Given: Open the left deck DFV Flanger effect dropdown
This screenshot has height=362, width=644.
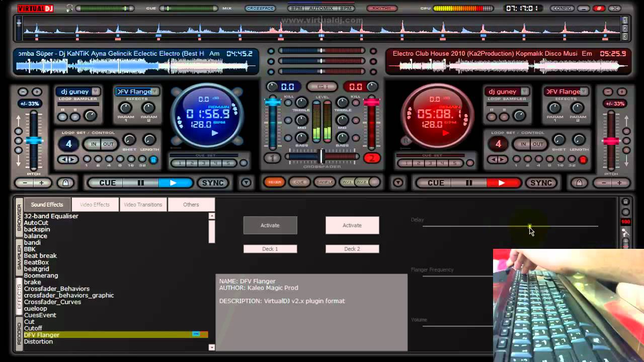Looking at the screenshot, I should tap(155, 92).
